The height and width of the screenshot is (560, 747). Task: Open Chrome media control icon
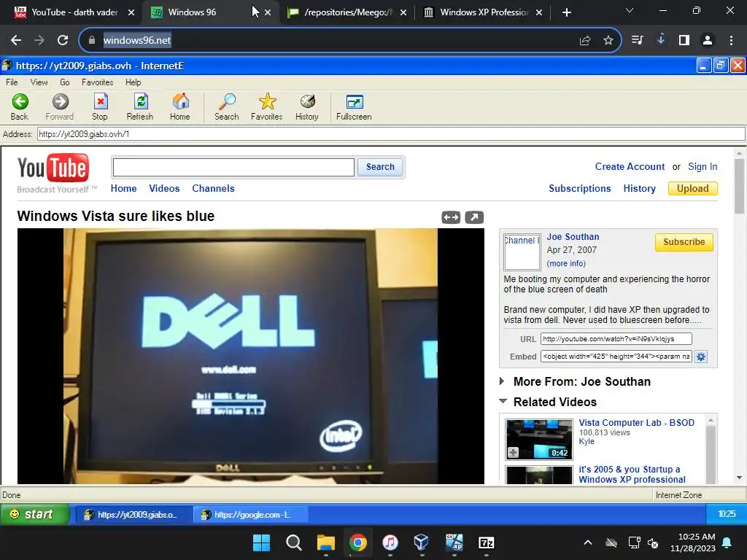click(637, 40)
